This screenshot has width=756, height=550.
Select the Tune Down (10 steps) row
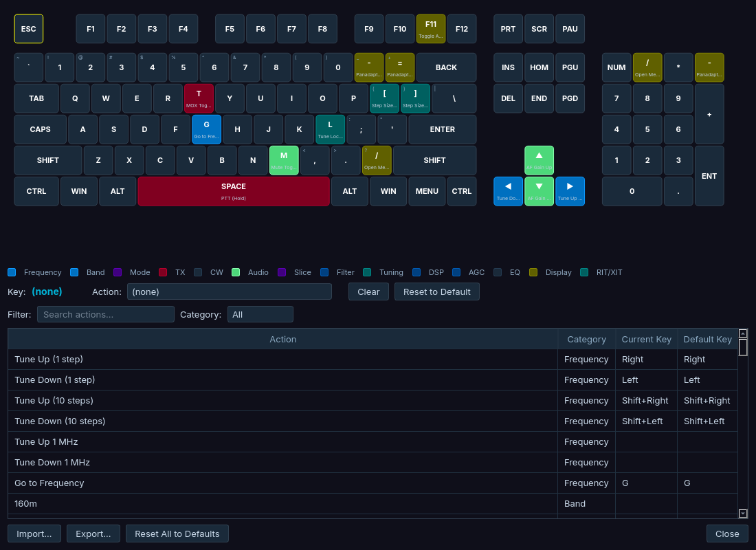373,421
